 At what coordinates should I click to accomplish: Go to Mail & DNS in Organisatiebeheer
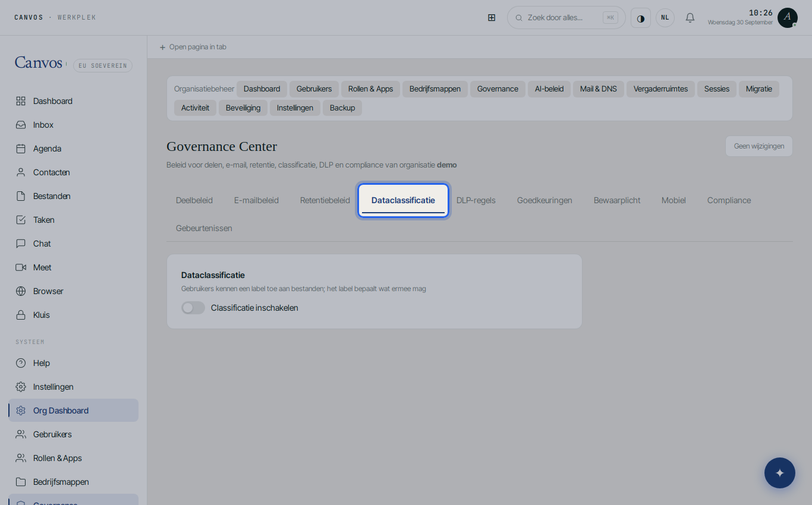(599, 89)
